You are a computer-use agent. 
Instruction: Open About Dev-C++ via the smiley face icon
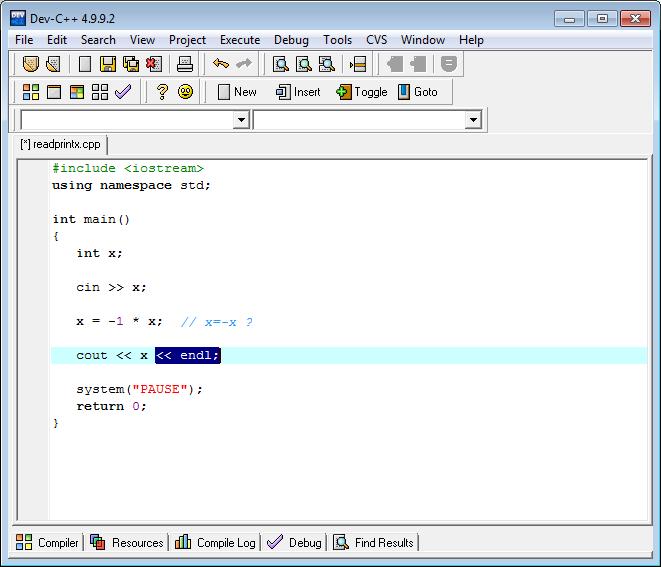coord(185,91)
